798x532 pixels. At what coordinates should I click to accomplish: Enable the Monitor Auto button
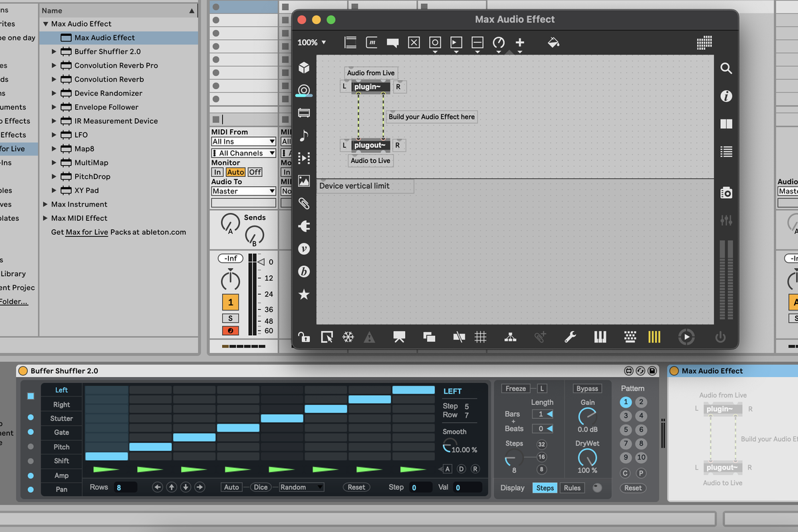click(x=235, y=172)
